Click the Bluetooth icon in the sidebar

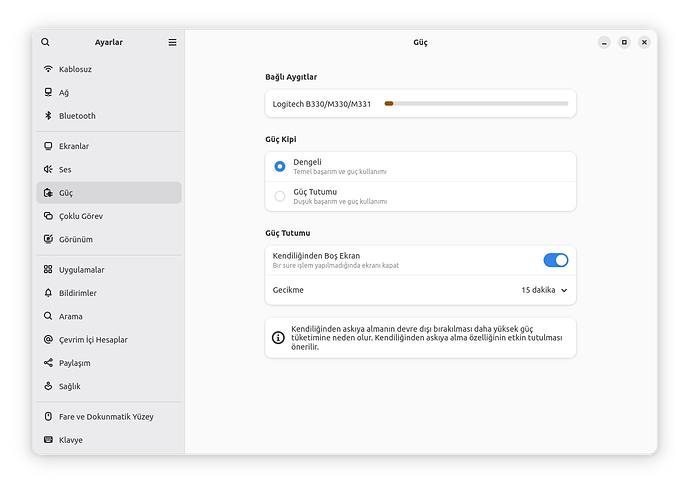click(x=48, y=116)
